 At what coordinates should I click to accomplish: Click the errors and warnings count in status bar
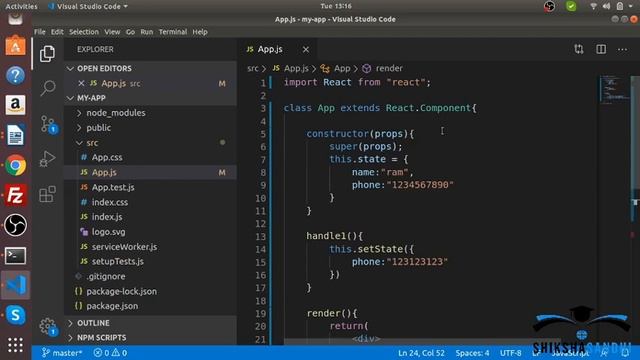[x=110, y=353]
